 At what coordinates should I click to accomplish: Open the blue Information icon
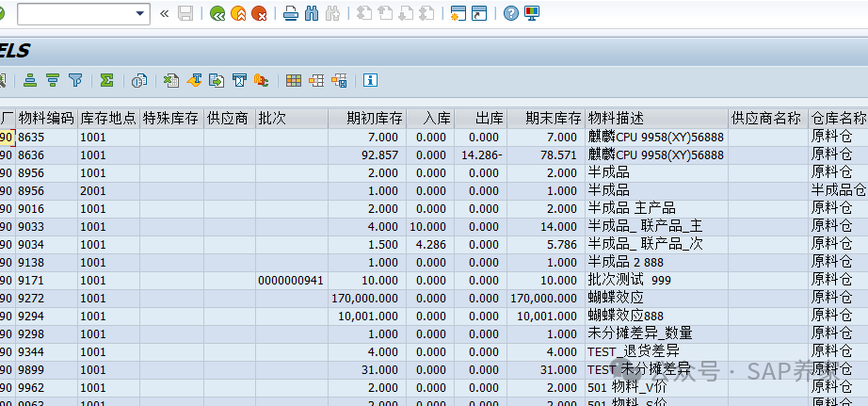tap(370, 80)
